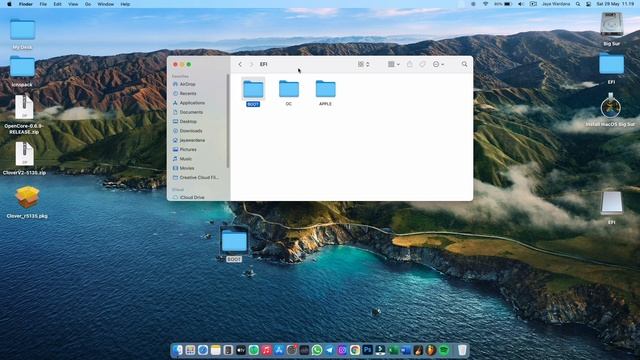Select the Big Sur disk on desktop
The width and height of the screenshot is (640, 360).
pyautogui.click(x=611, y=29)
